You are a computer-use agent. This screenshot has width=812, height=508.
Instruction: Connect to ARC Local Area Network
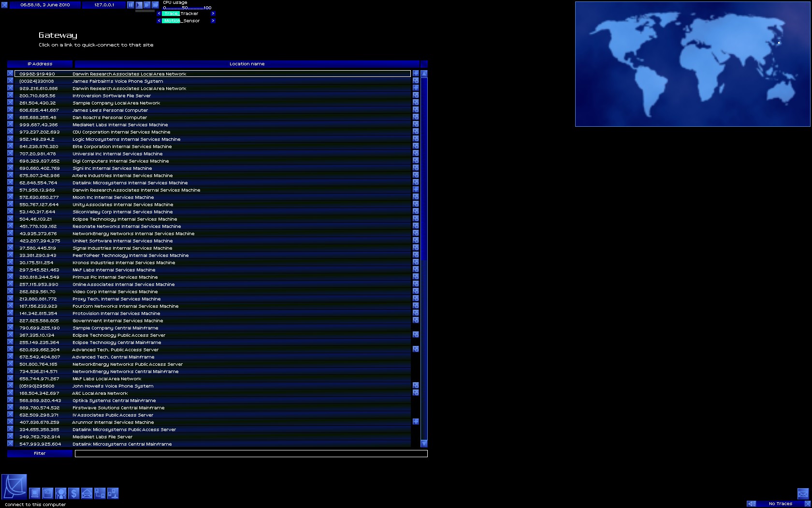click(213, 393)
